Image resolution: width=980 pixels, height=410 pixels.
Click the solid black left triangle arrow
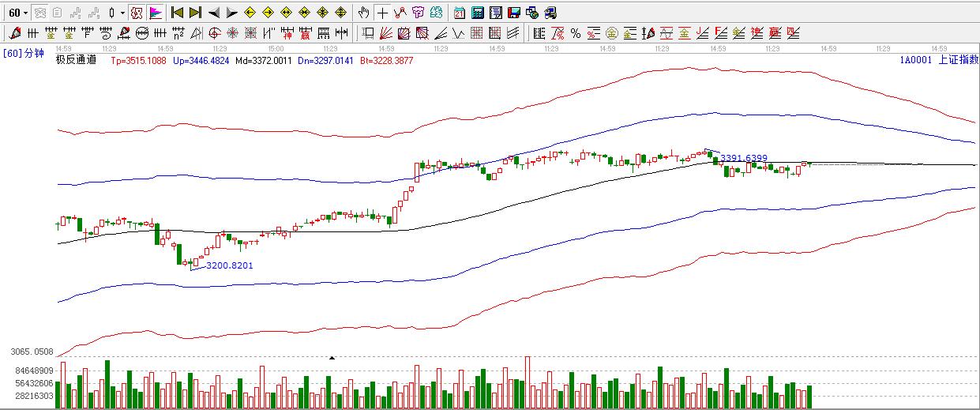pyautogui.click(x=213, y=13)
